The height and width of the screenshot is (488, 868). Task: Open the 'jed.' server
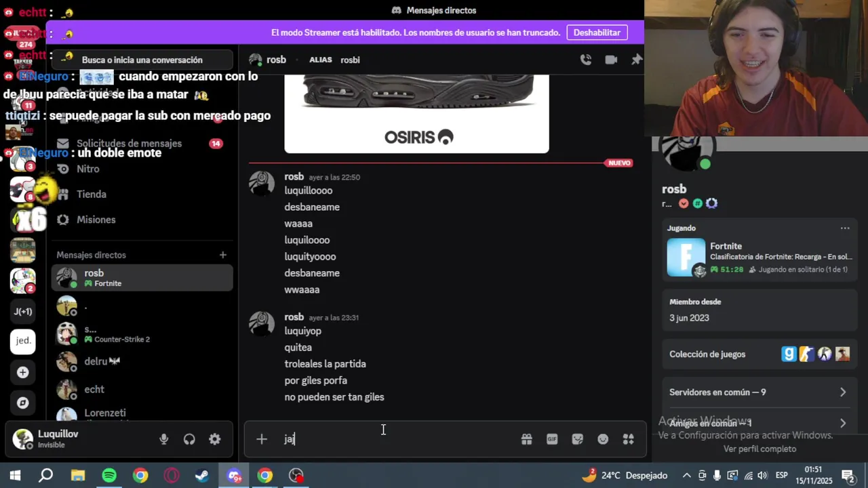(23, 341)
